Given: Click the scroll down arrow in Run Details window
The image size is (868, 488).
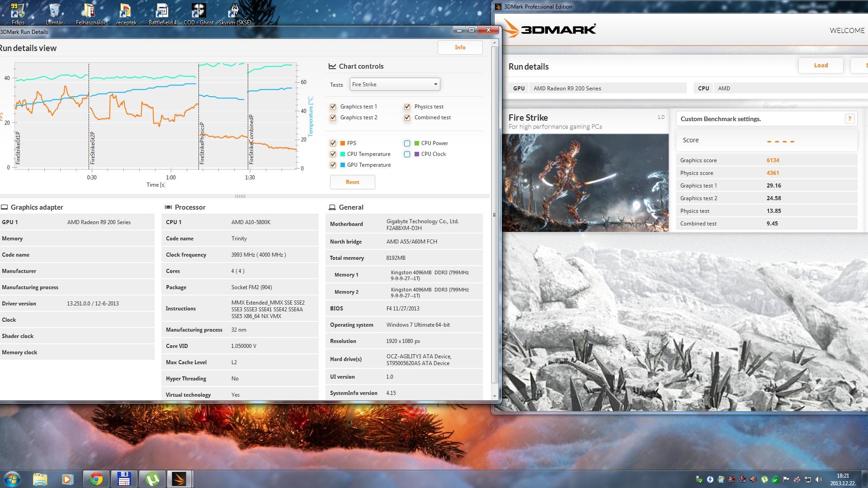Looking at the screenshot, I should coord(495,396).
